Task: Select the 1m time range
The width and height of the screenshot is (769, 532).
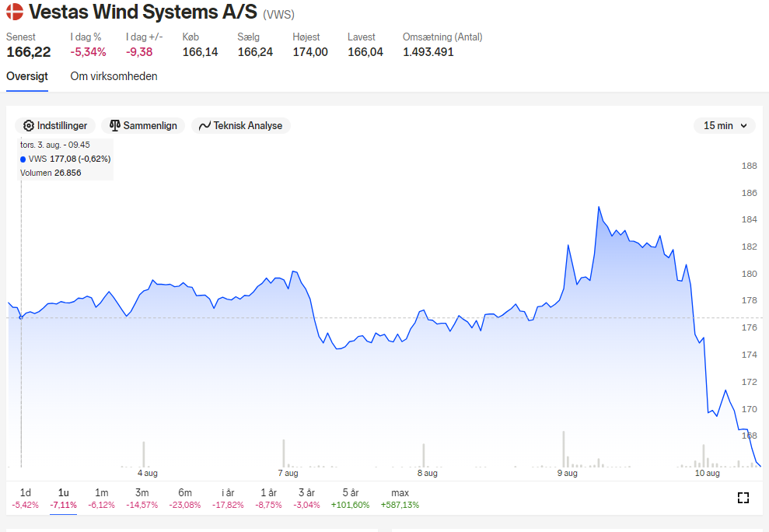Action: point(102,498)
